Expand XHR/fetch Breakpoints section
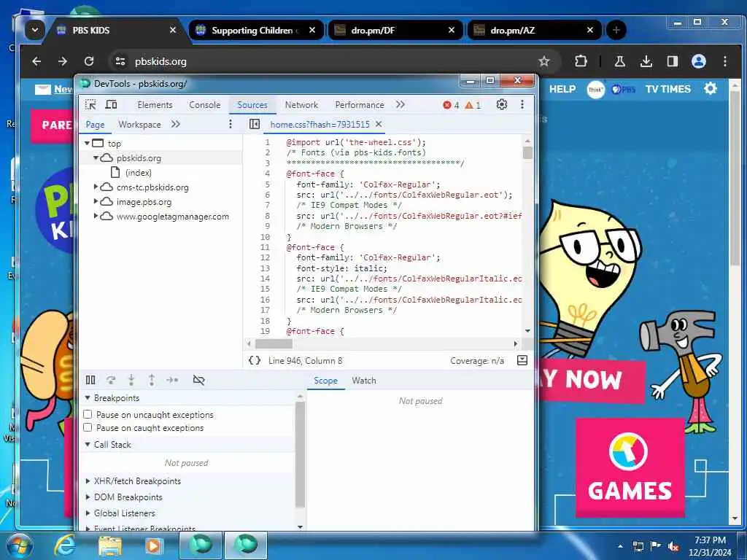 tap(88, 481)
